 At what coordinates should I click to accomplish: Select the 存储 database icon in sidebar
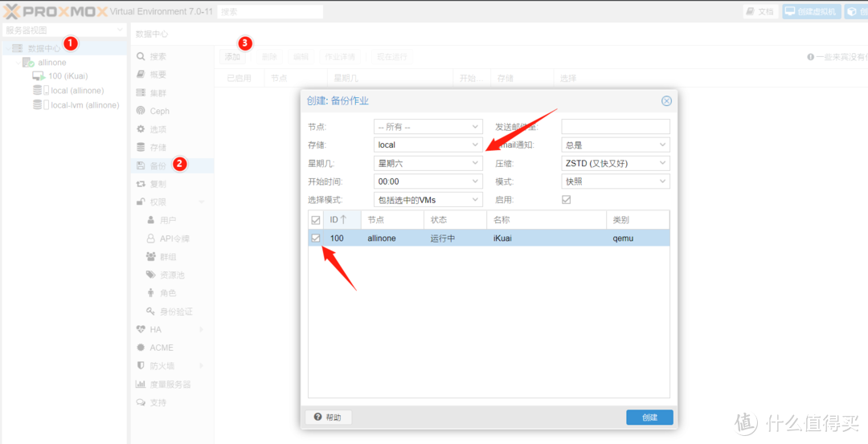point(141,148)
